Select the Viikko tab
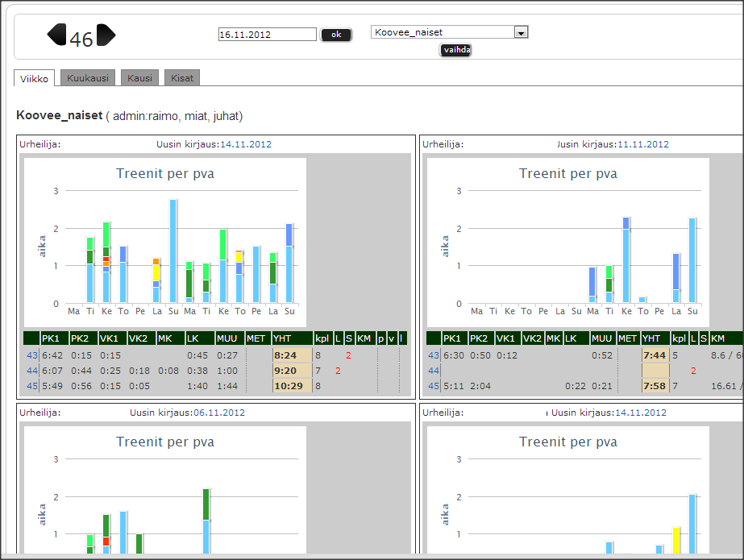 34,78
